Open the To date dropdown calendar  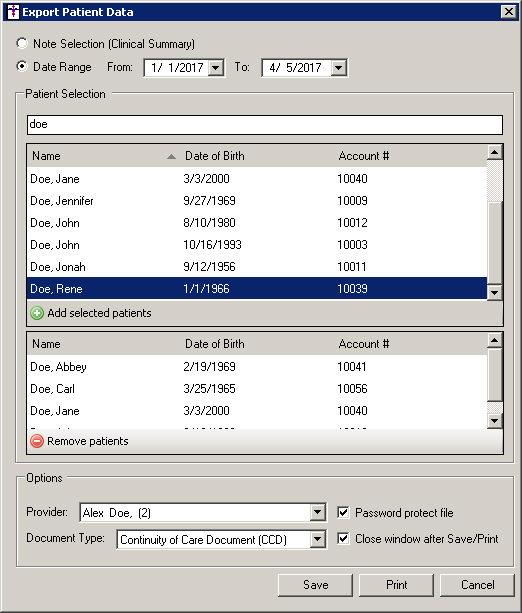339,68
